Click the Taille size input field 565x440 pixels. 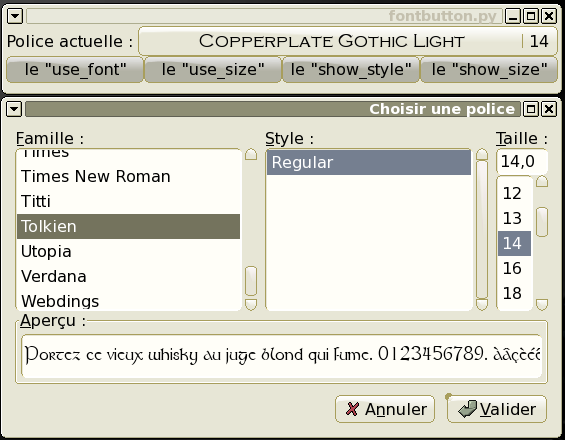(x=522, y=161)
